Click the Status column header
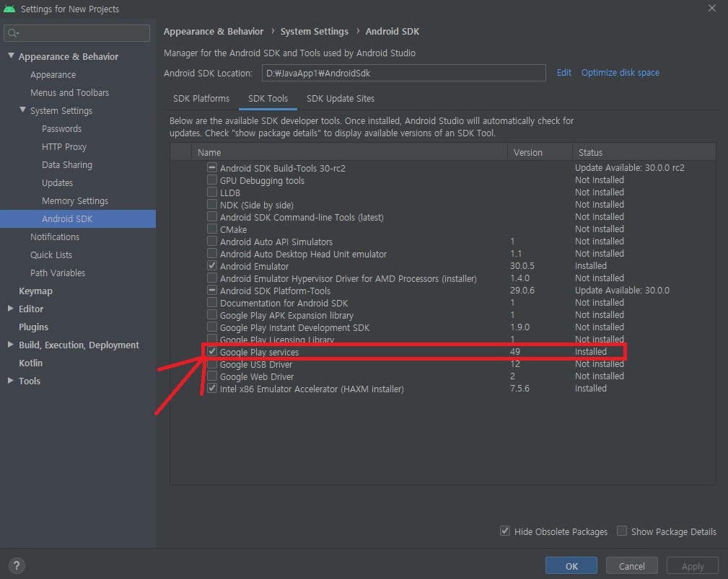This screenshot has height=579, width=728. pyautogui.click(x=644, y=152)
